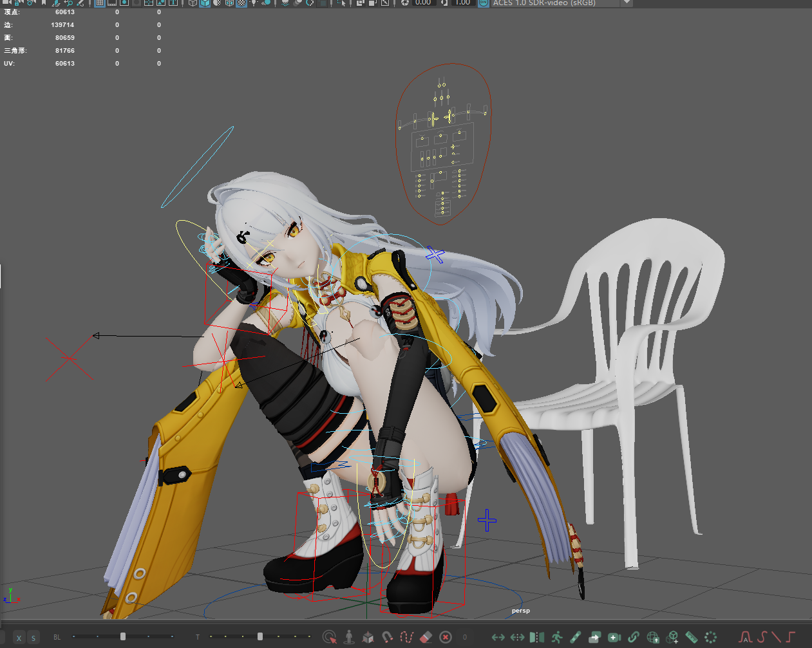Click the numeric 0 field in bottom bar
The image size is (812, 648).
tap(465, 637)
